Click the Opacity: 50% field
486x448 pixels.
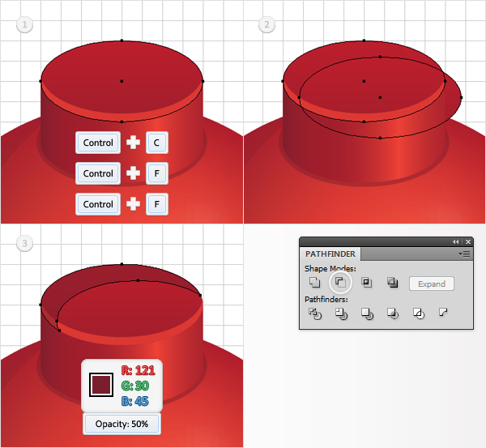[122, 424]
